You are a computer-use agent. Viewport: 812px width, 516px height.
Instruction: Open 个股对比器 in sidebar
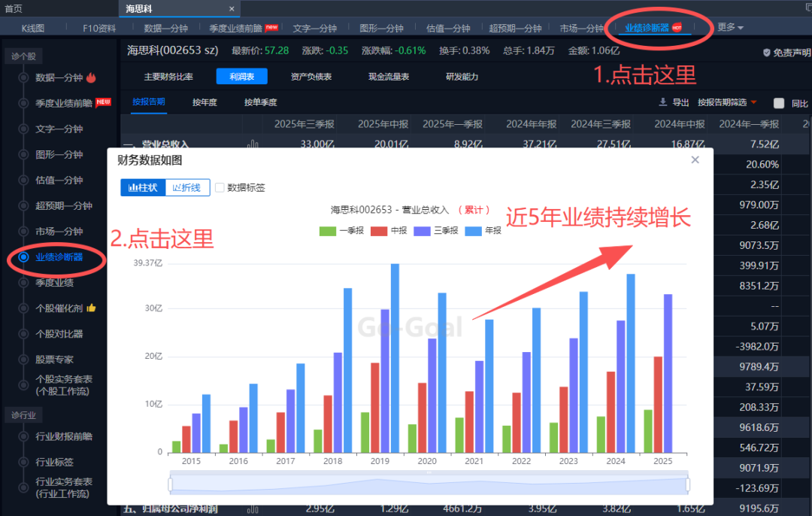[x=59, y=334]
